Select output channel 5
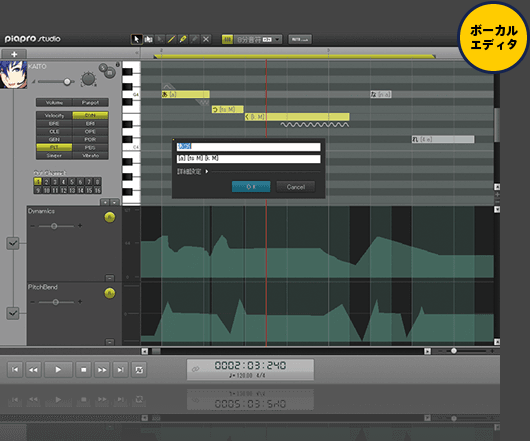This screenshot has width=530, height=441. [72, 182]
